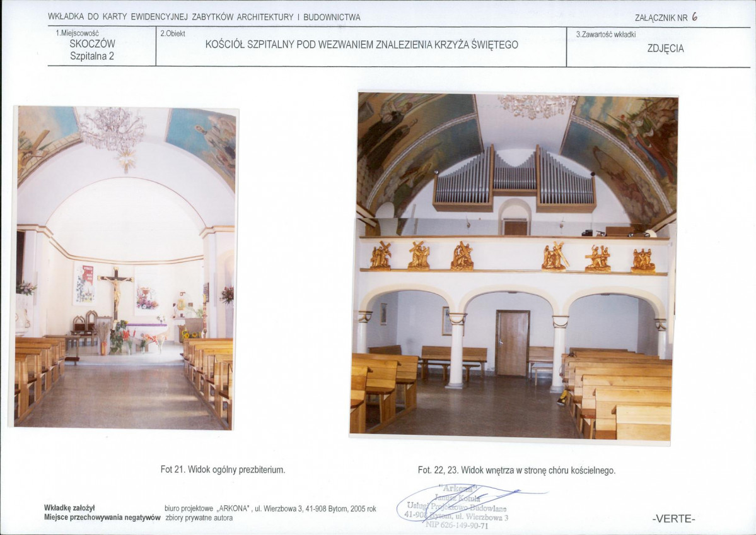This screenshot has height=535, width=756.
Task: Click the handwritten number 6 after ZAŁĄCZNIK NR
Action: [694, 17]
